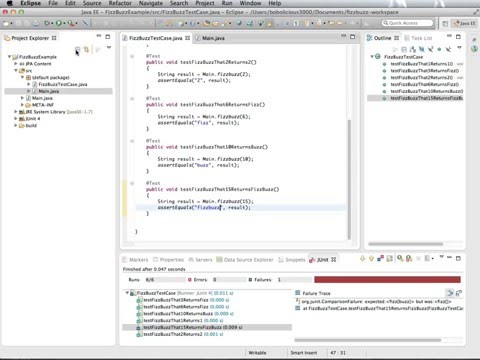The image size is (480, 360).
Task: Minimize the JUnit view panel
Action: (x=450, y=258)
